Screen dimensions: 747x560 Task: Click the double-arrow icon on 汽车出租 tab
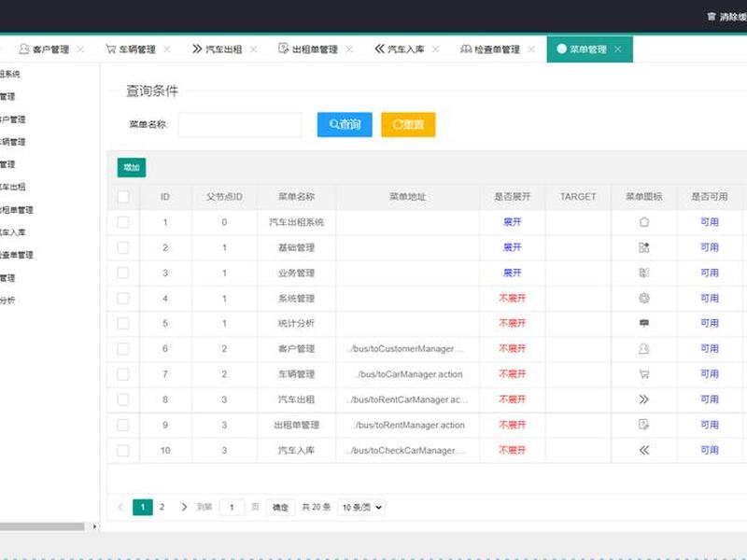click(197, 49)
